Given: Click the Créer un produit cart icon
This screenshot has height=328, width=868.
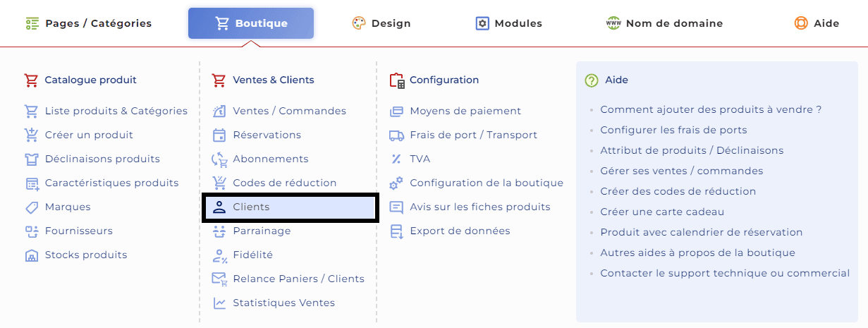Looking at the screenshot, I should pos(31,135).
